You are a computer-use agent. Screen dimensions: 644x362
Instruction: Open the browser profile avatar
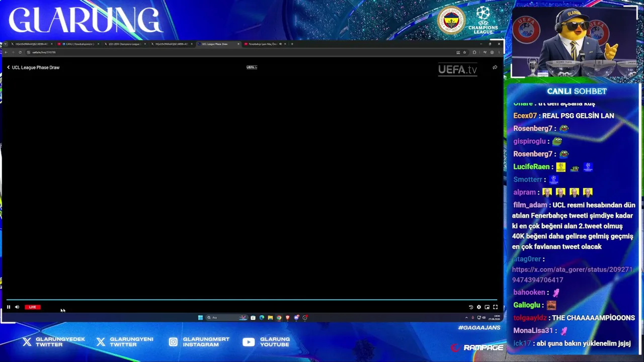point(492,52)
